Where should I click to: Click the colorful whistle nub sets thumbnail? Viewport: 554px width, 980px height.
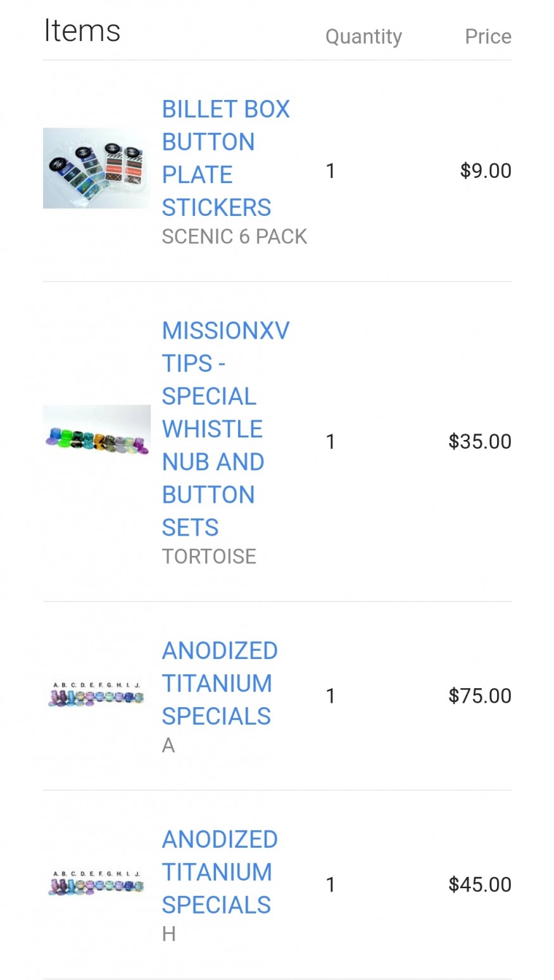(x=96, y=436)
